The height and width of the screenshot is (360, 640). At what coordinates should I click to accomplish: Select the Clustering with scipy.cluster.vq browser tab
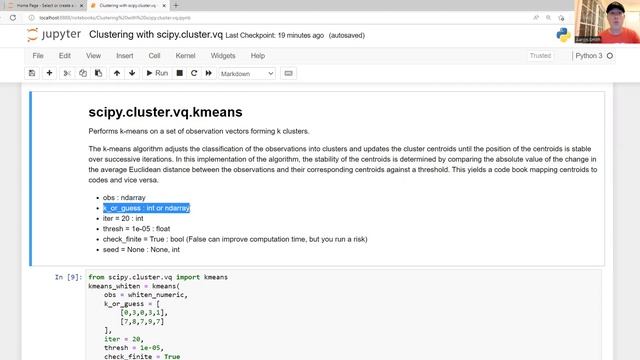pyautogui.click(x=127, y=6)
